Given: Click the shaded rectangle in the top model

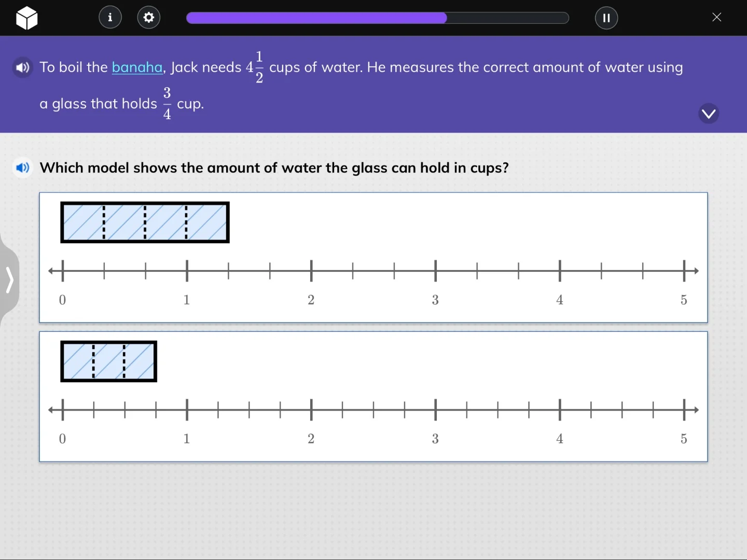Looking at the screenshot, I should 145,222.
